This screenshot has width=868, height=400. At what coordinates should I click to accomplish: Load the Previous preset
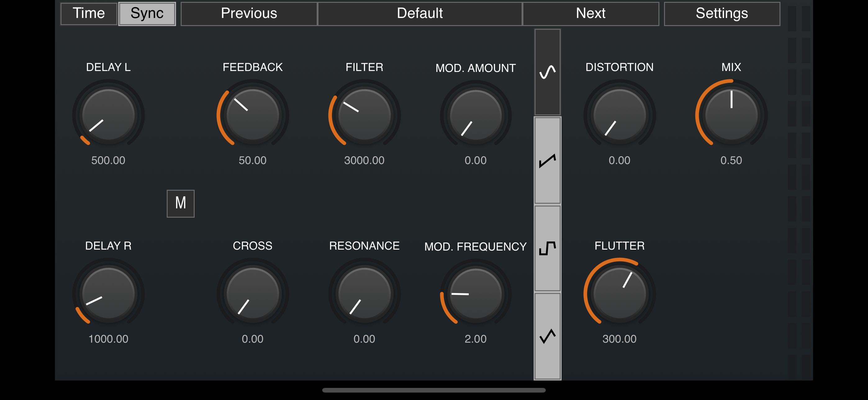pos(249,13)
